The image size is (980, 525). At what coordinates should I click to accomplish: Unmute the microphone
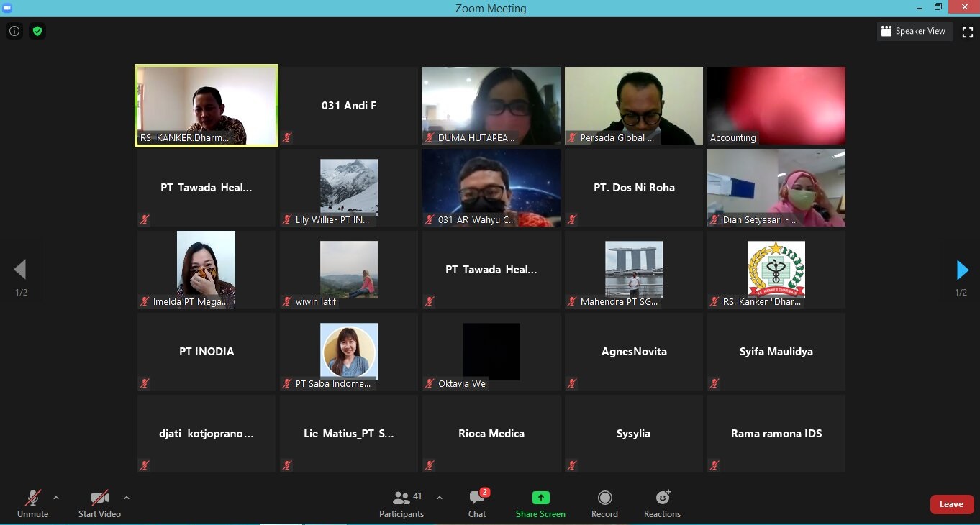click(33, 503)
